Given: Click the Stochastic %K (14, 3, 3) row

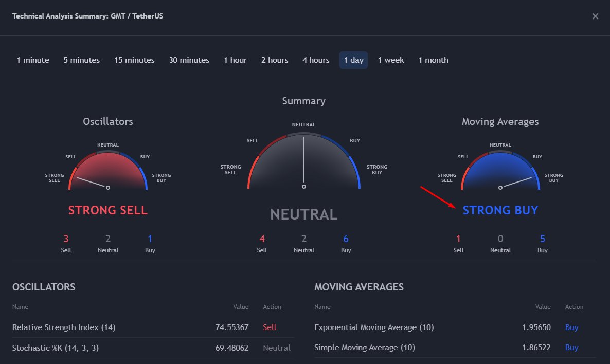Looking at the screenshot, I should click(x=153, y=348).
